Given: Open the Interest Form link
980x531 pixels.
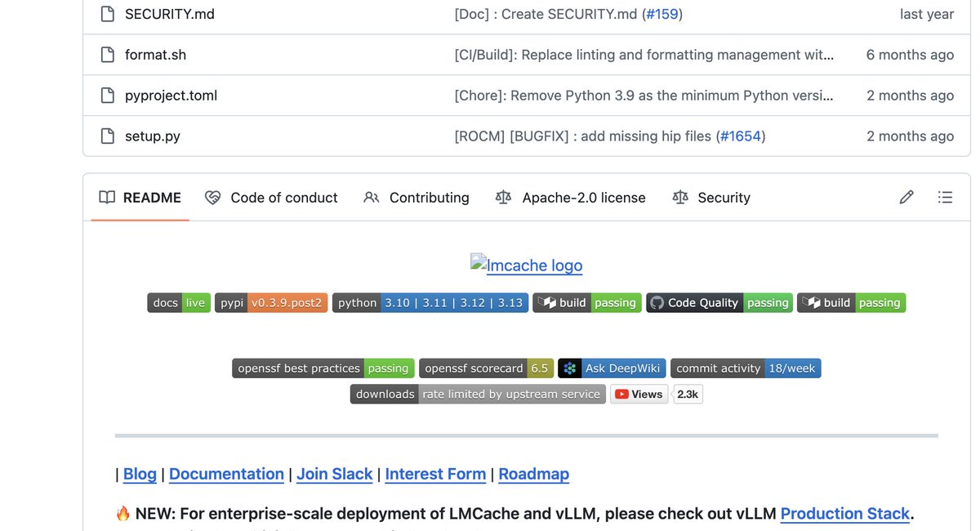Looking at the screenshot, I should coord(435,474).
